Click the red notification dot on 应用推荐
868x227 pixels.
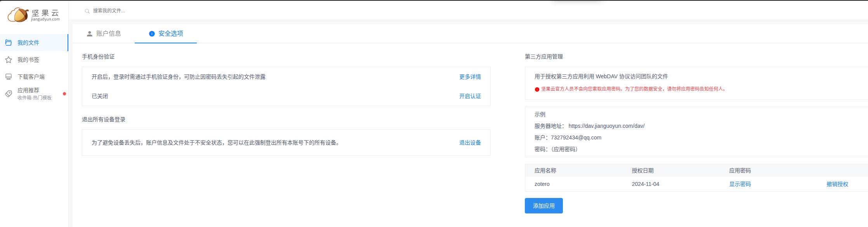(64, 94)
